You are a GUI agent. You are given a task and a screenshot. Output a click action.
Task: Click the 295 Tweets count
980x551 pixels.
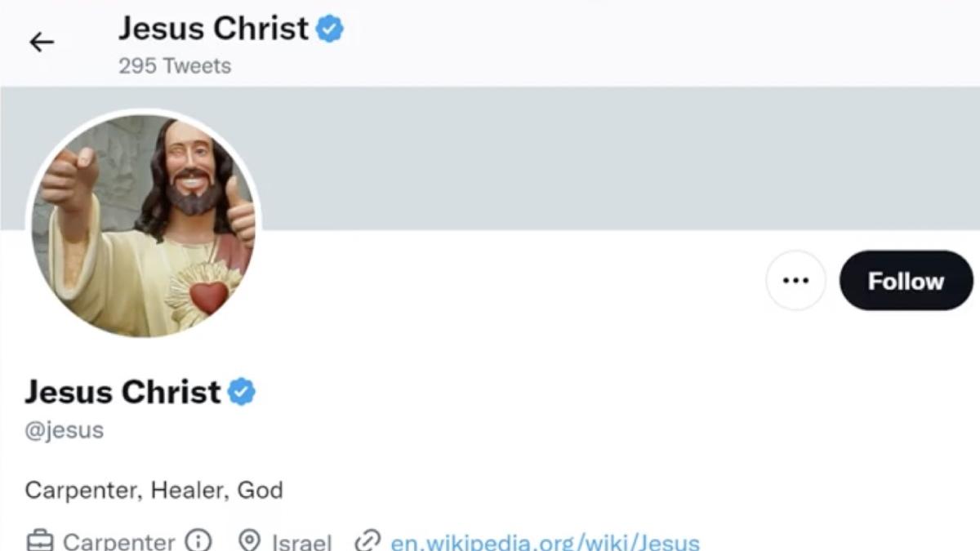pos(176,65)
